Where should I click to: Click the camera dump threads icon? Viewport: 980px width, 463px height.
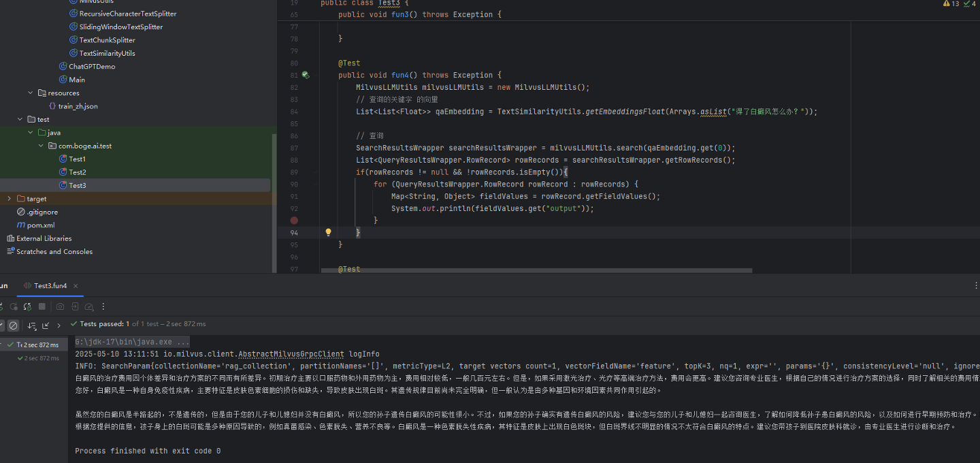click(60, 307)
